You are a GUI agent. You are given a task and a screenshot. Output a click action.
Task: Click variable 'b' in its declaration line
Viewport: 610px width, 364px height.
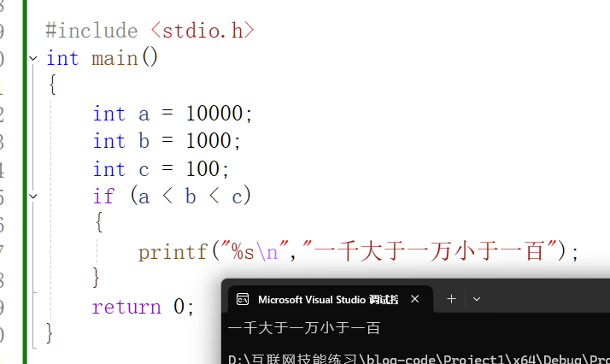pos(144,141)
